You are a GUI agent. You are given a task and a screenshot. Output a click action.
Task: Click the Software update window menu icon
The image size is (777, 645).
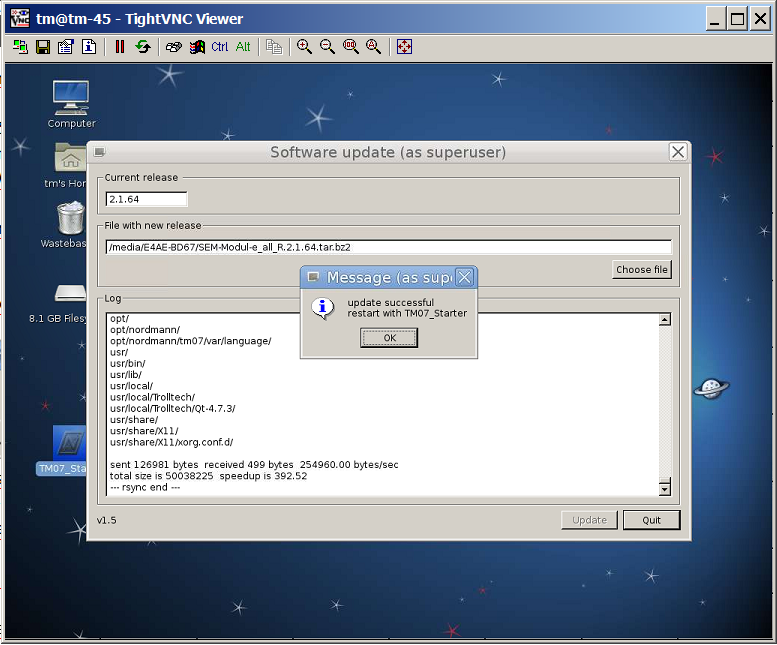100,152
